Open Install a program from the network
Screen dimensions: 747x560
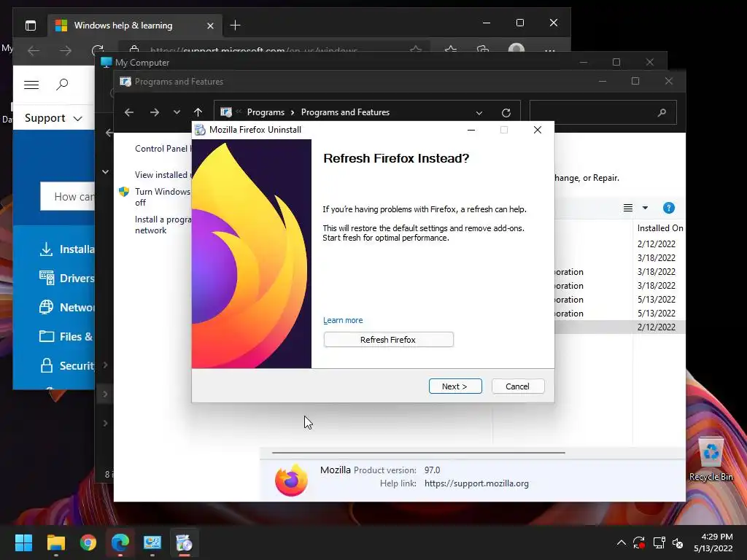(162, 225)
